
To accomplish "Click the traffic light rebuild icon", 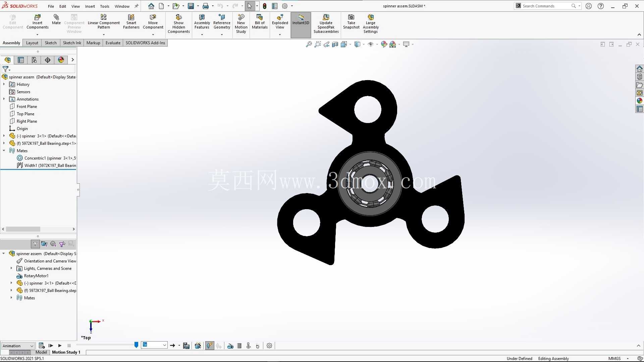I will [x=265, y=6].
